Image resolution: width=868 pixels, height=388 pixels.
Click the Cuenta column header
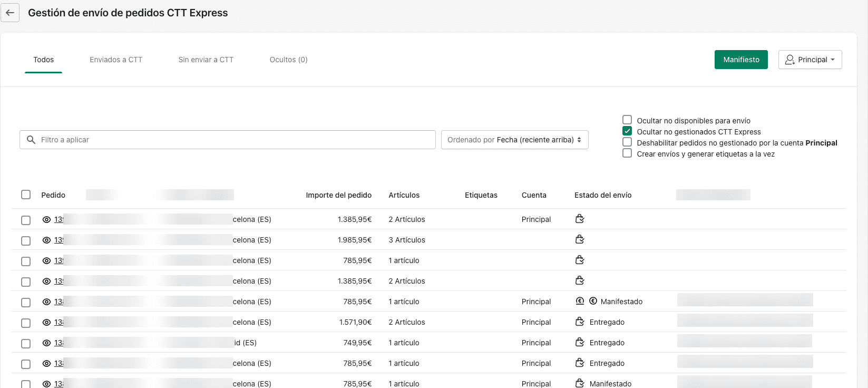[x=534, y=195]
